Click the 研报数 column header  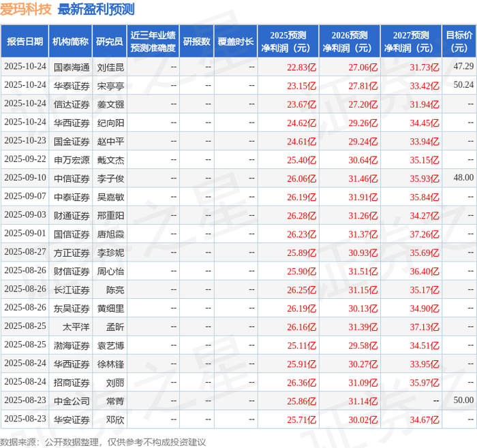[x=196, y=42]
